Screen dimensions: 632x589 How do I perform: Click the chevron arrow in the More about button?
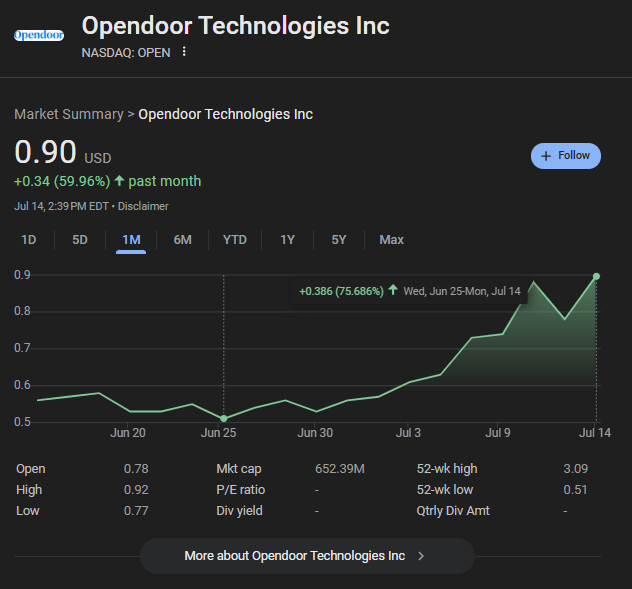click(x=421, y=556)
